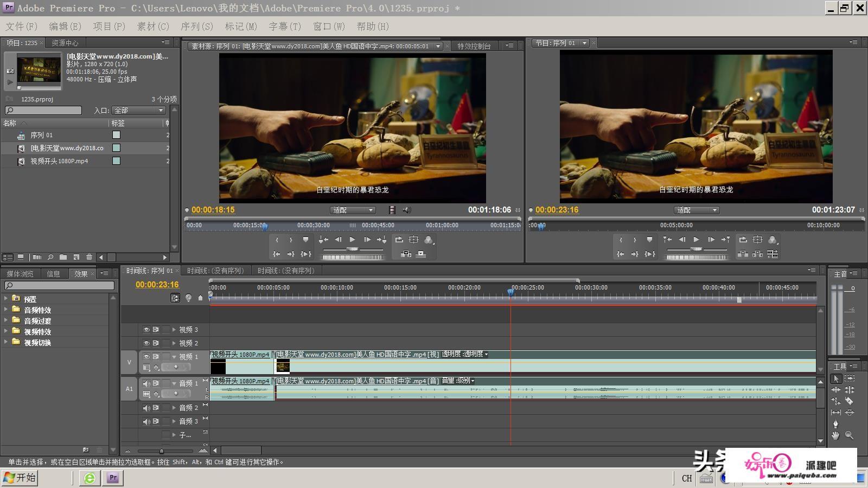This screenshot has height=488, width=868.
Task: Switch to 特效控制台 tab
Action: [474, 46]
